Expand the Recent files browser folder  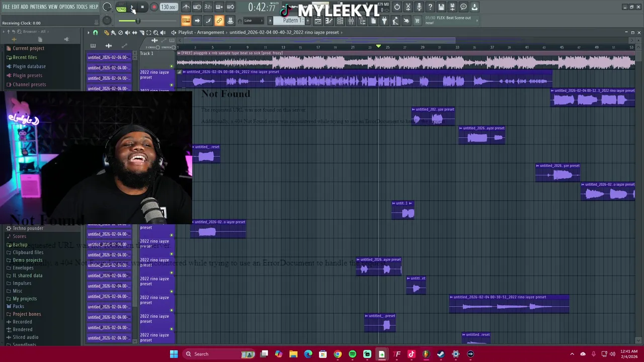click(25, 57)
